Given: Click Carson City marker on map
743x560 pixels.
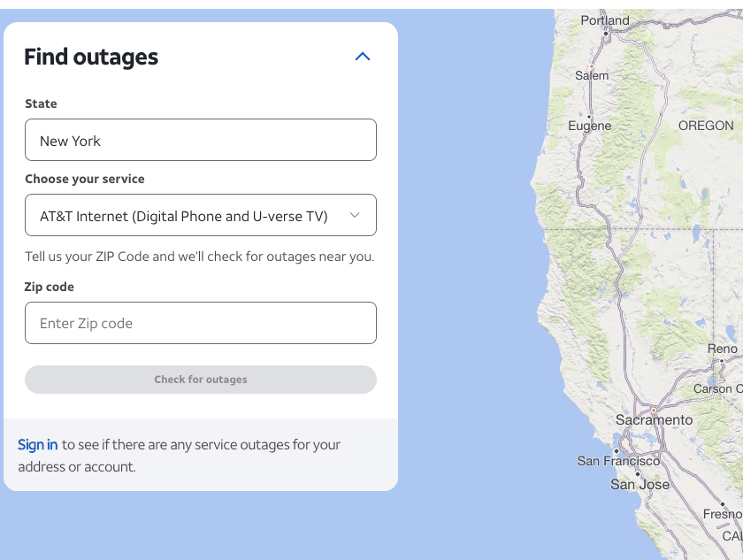Looking at the screenshot, I should tap(722, 377).
